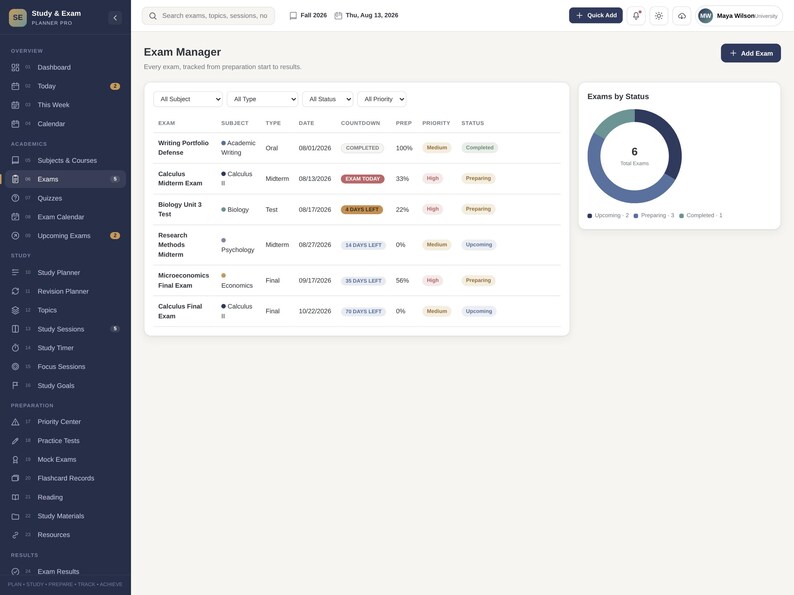Image resolution: width=794 pixels, height=595 pixels.
Task: Click the cloud download icon
Action: (682, 16)
